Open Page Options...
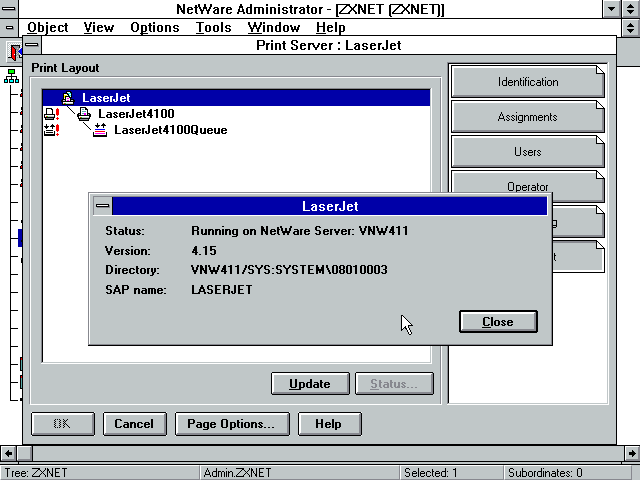 (x=232, y=424)
